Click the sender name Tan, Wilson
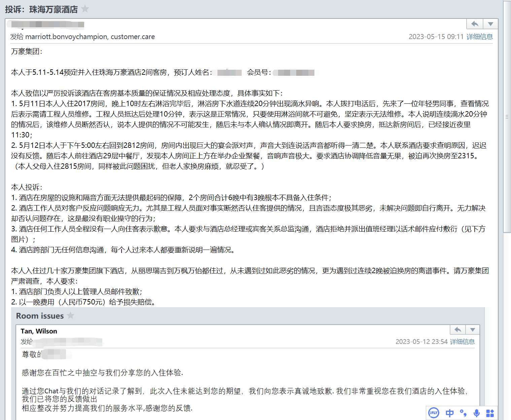Screen dimensions: 511x420 tap(39, 331)
